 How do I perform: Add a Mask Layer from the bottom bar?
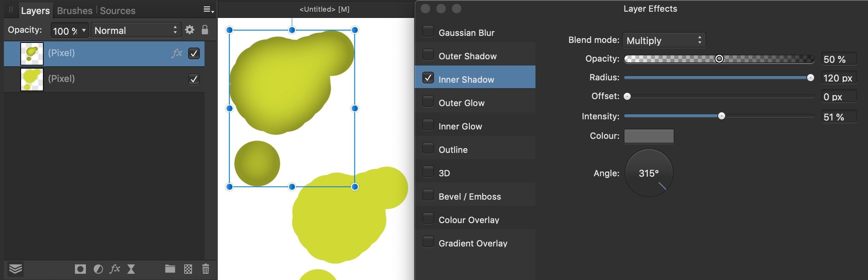(80, 269)
